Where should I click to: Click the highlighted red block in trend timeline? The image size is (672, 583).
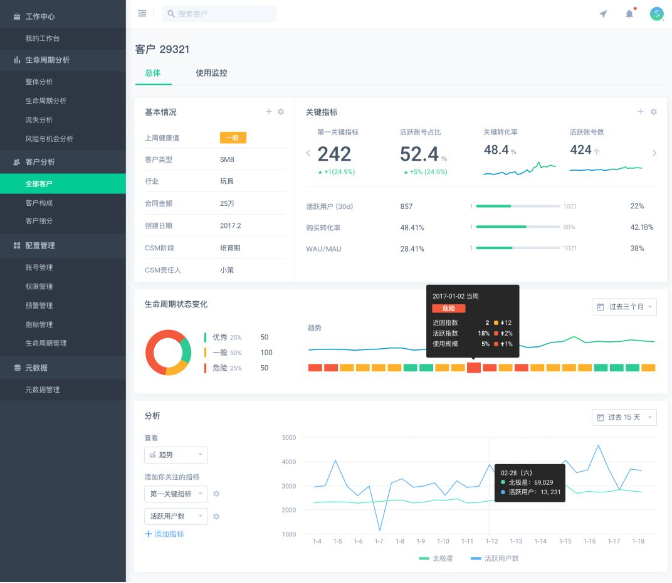pyautogui.click(x=473, y=368)
